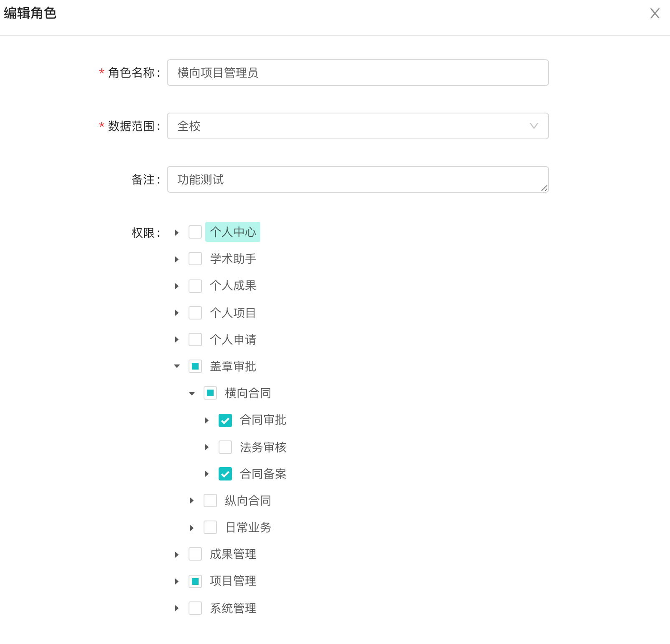
Task: Select the 日常业务 label
Action: 248,527
